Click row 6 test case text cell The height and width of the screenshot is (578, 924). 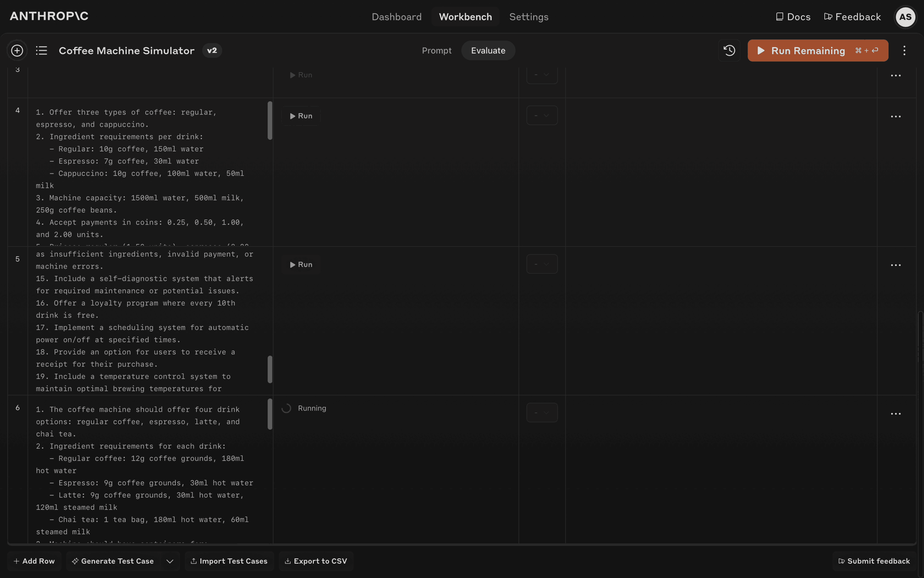(x=150, y=470)
